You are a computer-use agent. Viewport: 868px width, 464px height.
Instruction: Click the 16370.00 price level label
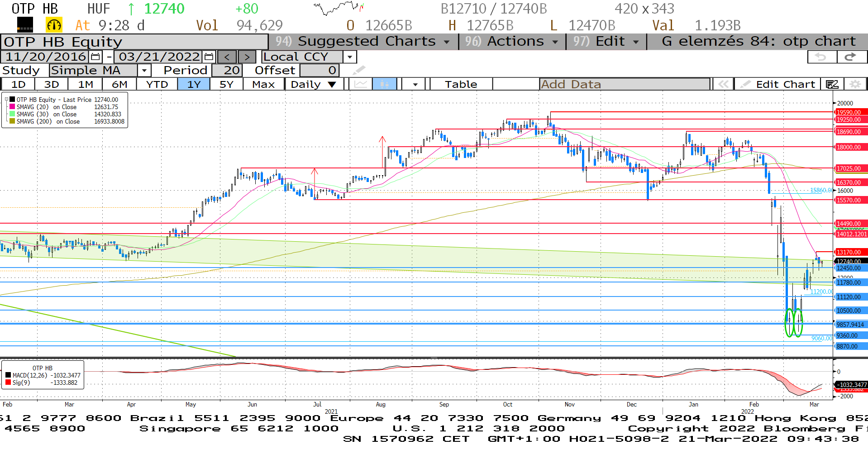point(850,182)
